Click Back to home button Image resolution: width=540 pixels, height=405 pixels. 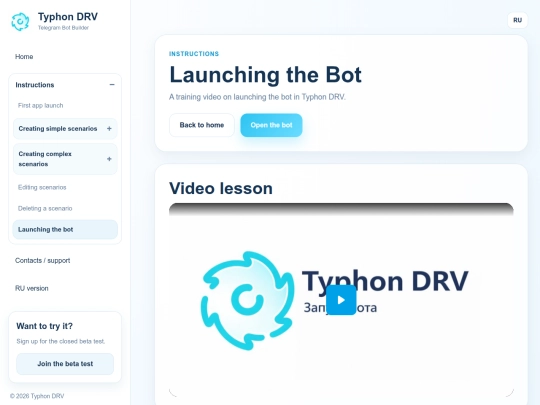tap(202, 125)
